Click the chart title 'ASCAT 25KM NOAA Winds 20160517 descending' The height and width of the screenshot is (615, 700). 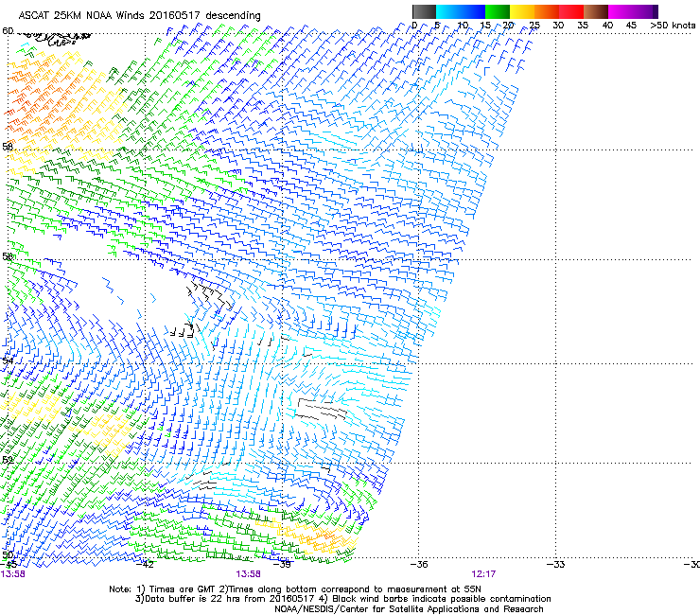pyautogui.click(x=139, y=15)
